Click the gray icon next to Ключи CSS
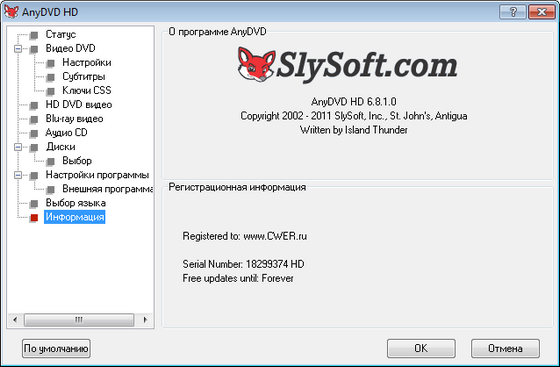Viewport: 560px width, 367px height. coord(51,91)
